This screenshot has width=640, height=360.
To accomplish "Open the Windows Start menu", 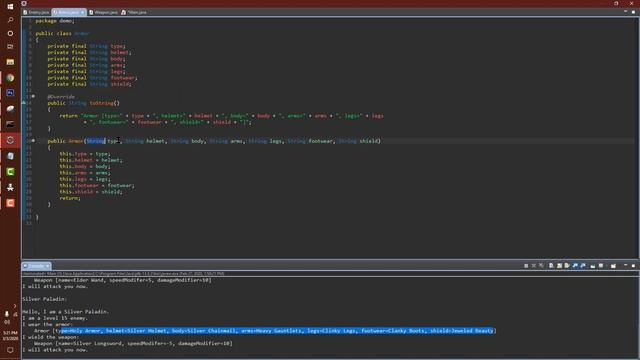I will point(10,7).
